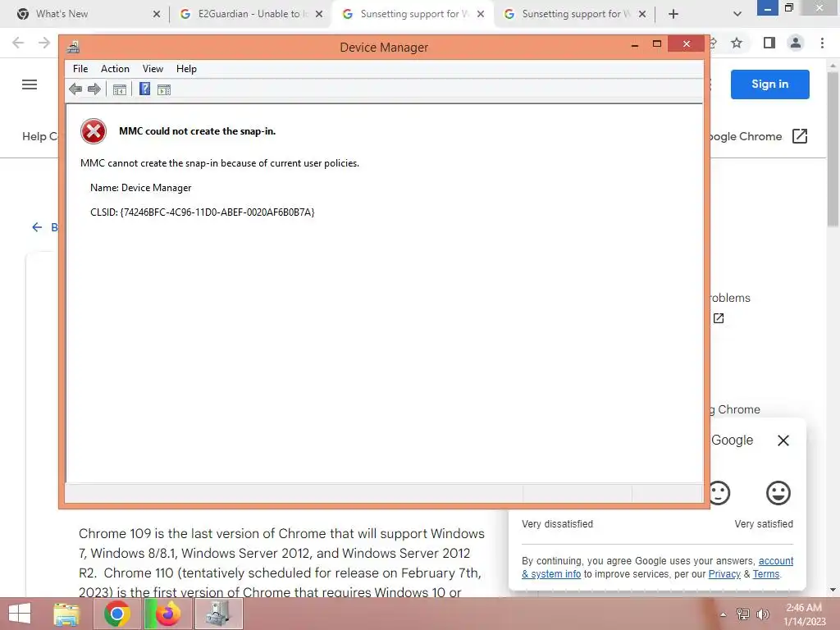The height and width of the screenshot is (630, 840).
Task: Open the View menu in Device Manager
Action: [x=153, y=69]
